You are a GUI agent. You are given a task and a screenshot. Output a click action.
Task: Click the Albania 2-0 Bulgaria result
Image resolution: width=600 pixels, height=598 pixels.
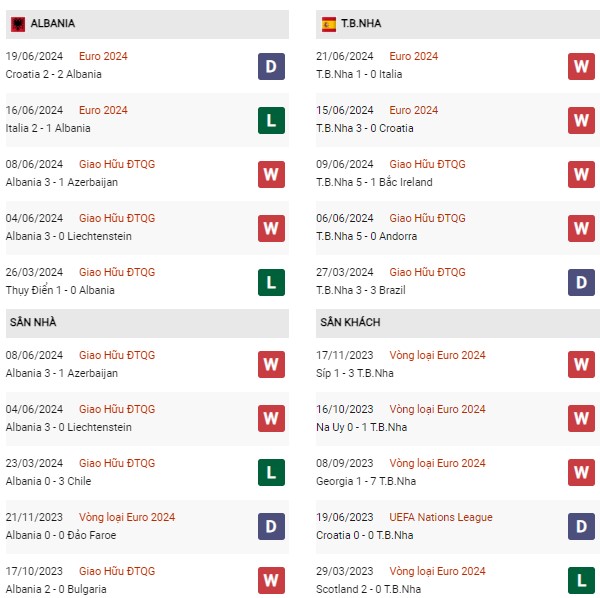pos(56,589)
